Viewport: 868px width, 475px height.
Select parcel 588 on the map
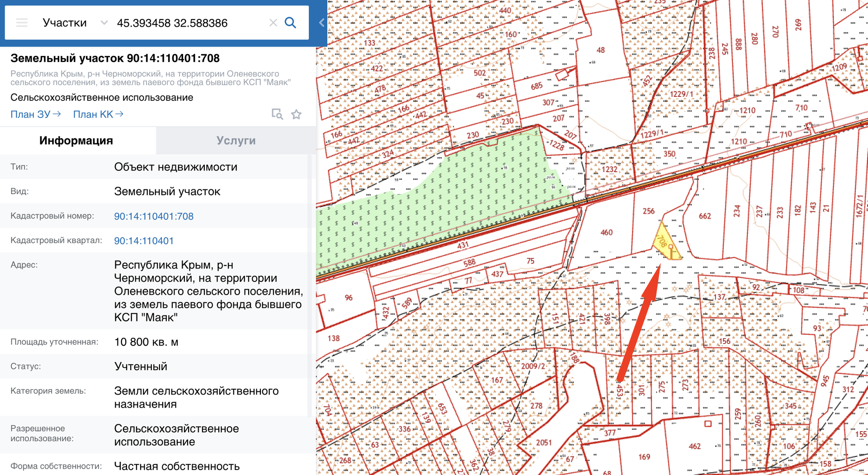click(469, 263)
